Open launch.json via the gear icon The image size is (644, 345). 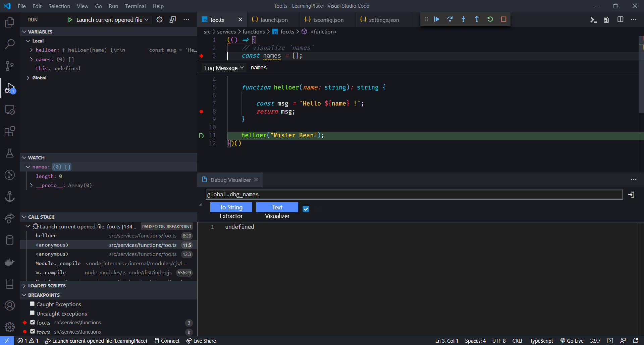click(x=159, y=20)
